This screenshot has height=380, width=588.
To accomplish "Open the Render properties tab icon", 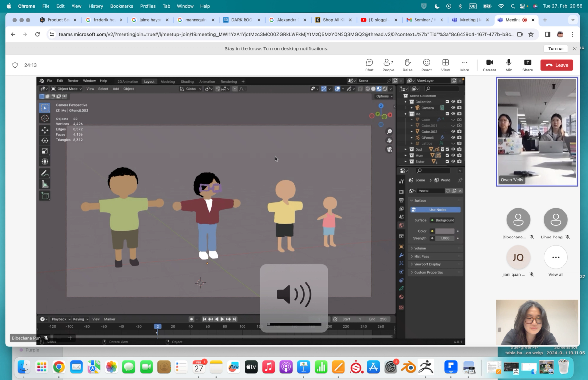I will coord(401,191).
